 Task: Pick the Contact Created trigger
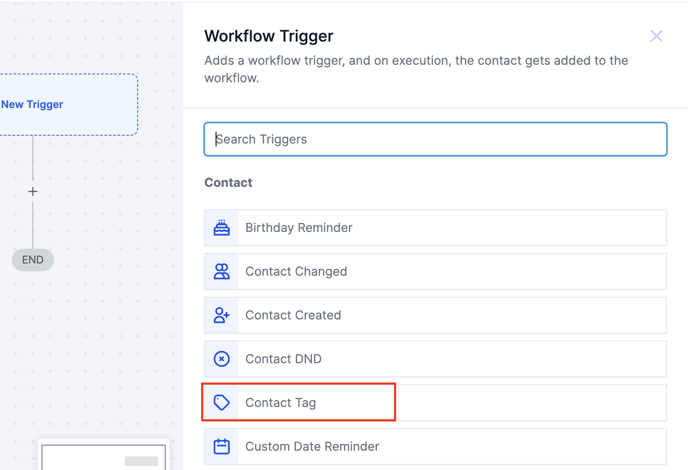click(x=293, y=315)
